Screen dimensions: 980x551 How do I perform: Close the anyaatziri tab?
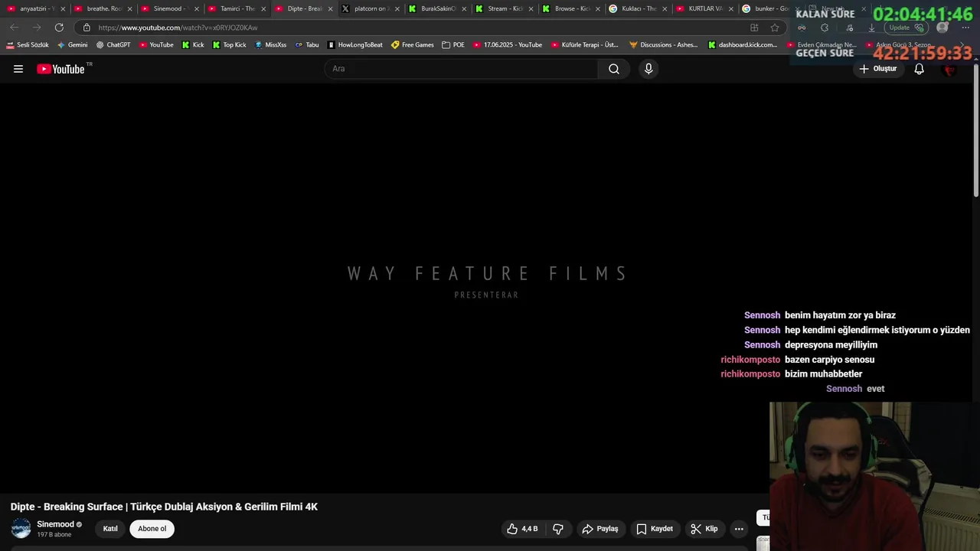coord(64,9)
